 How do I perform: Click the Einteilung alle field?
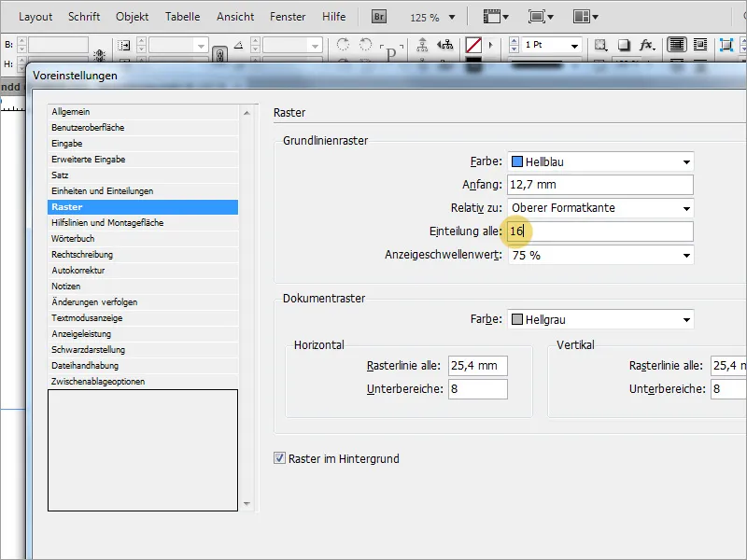coord(600,231)
